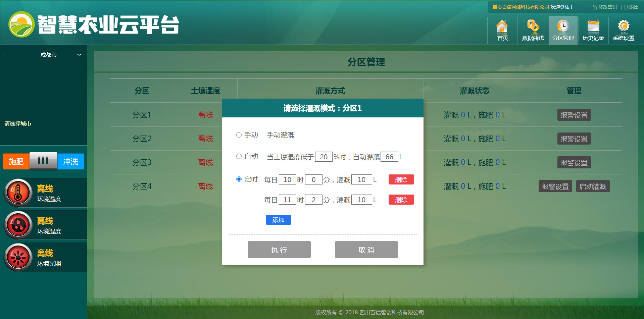
Task: Click the 分区4 row label
Action: [142, 186]
